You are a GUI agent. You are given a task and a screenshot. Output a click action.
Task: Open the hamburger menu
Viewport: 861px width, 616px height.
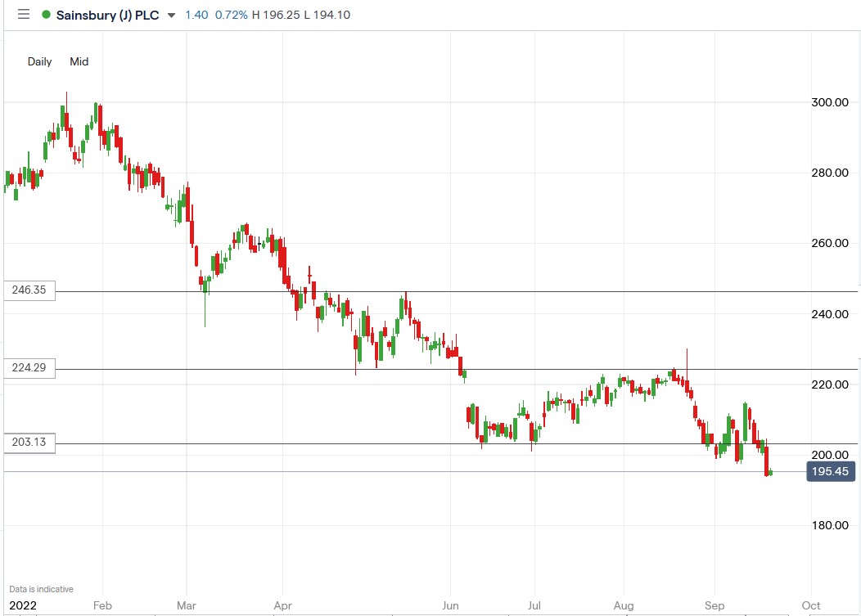(25, 14)
